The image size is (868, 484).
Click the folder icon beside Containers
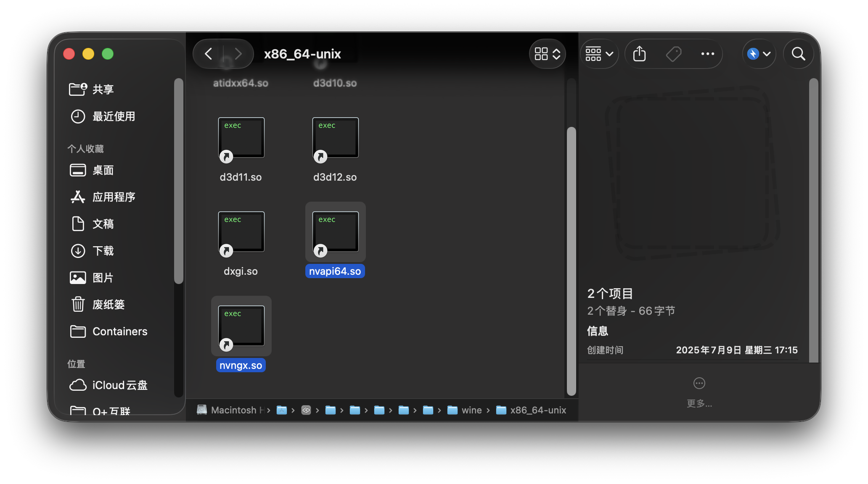(78, 331)
